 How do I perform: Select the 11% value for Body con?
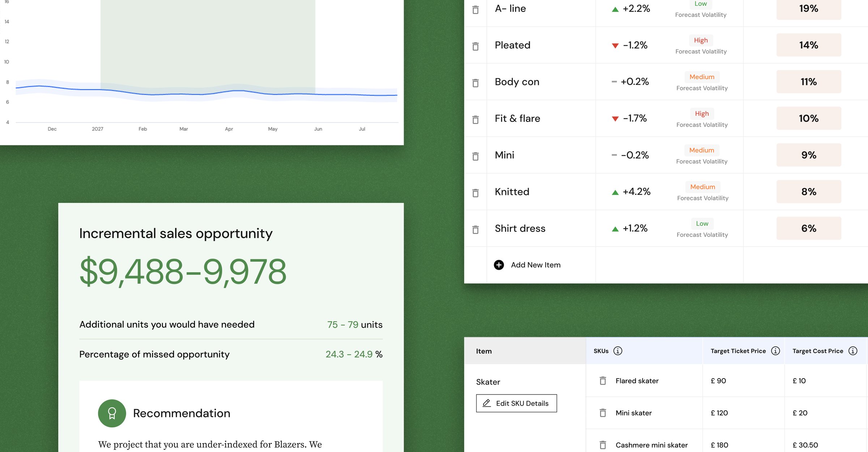tap(809, 82)
